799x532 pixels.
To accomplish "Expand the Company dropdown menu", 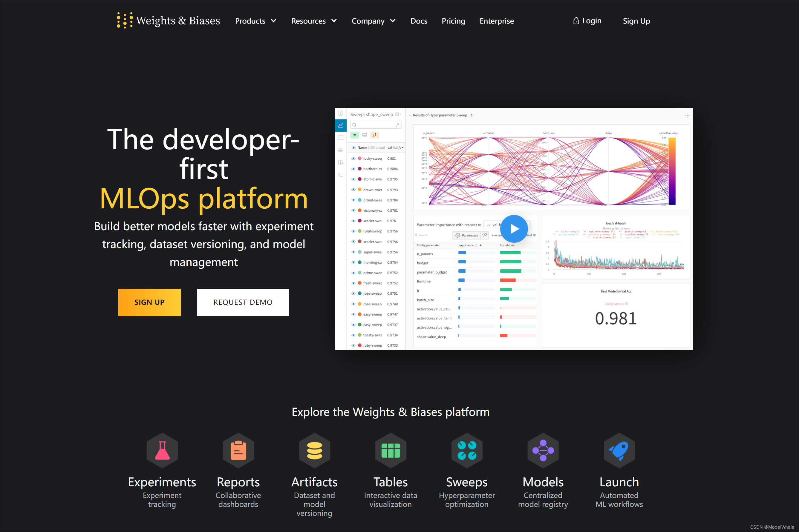I will tap(373, 21).
